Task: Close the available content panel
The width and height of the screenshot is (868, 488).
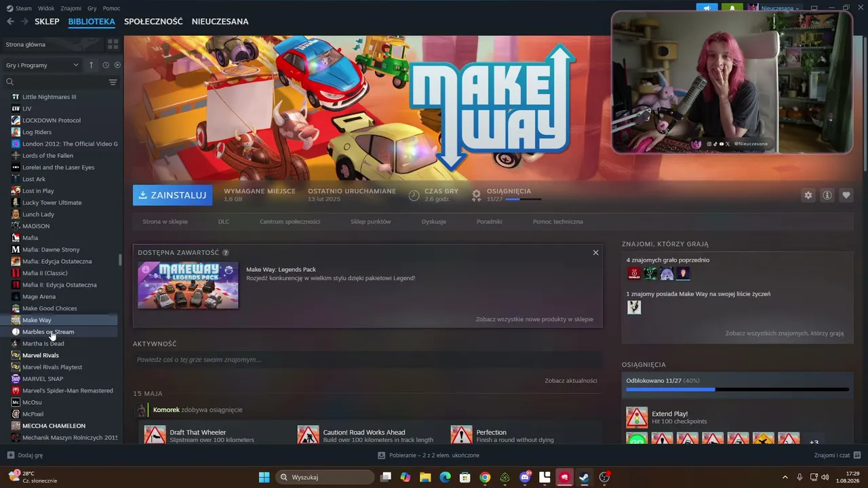Action: point(595,253)
